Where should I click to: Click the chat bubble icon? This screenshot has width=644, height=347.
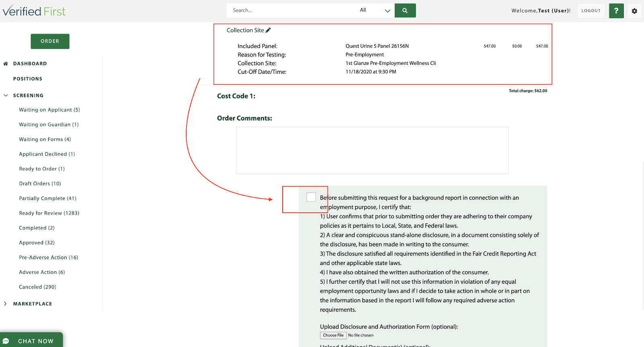click(x=6, y=341)
